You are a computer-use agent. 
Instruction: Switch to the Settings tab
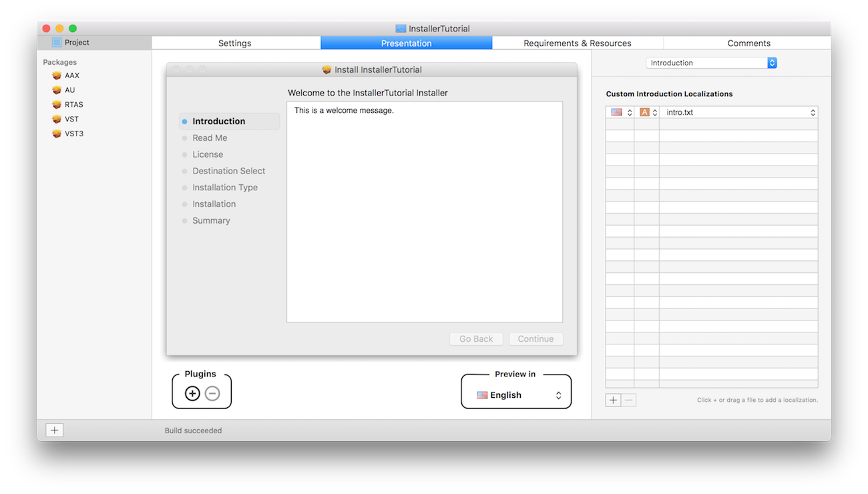235,43
